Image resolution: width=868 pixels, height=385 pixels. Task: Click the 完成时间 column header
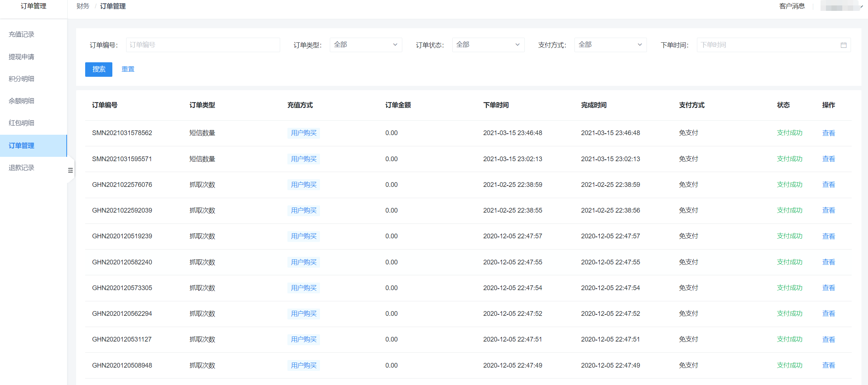click(594, 105)
